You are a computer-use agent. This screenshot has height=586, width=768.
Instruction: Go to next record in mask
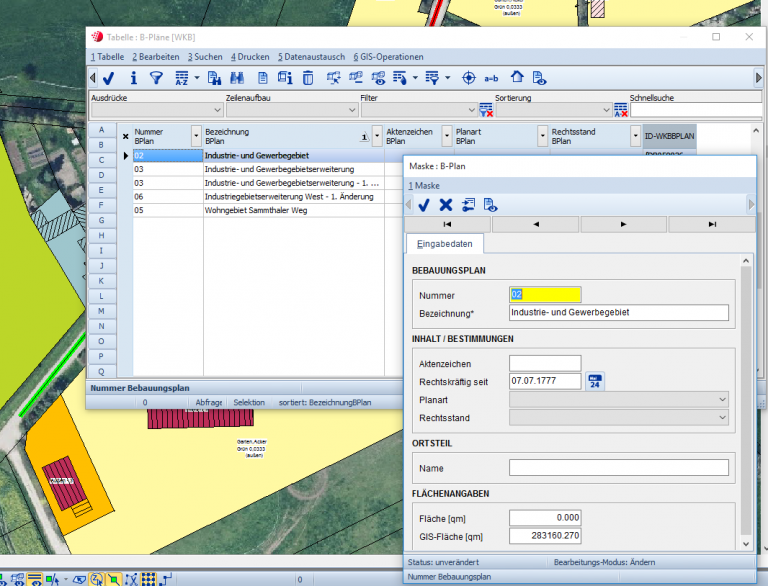(x=623, y=224)
